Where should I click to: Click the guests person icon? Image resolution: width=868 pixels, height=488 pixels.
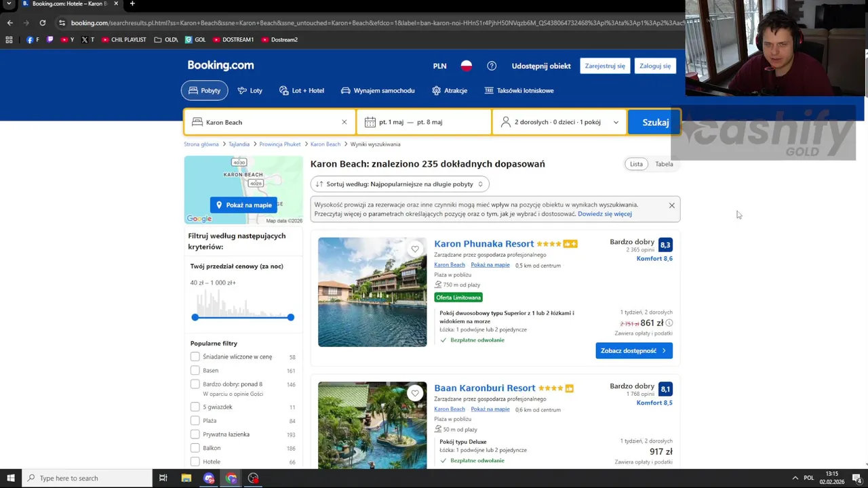505,122
